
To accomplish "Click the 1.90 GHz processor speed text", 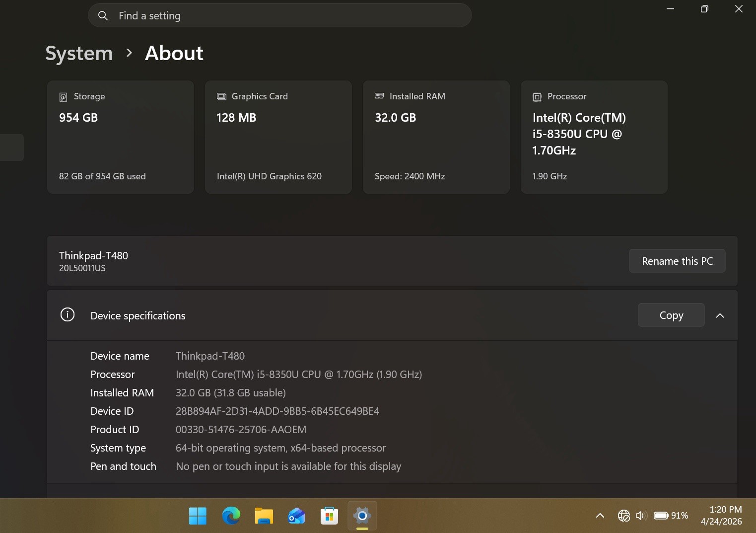I will click(x=550, y=176).
